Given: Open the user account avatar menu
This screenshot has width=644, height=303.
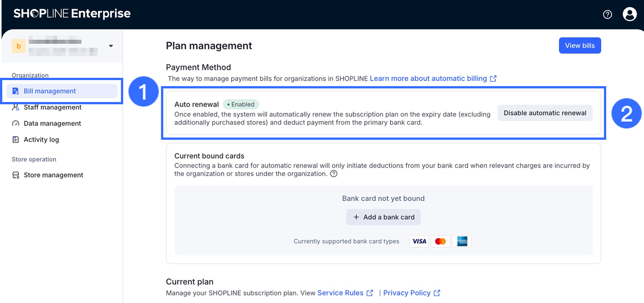Looking at the screenshot, I should coord(630,14).
